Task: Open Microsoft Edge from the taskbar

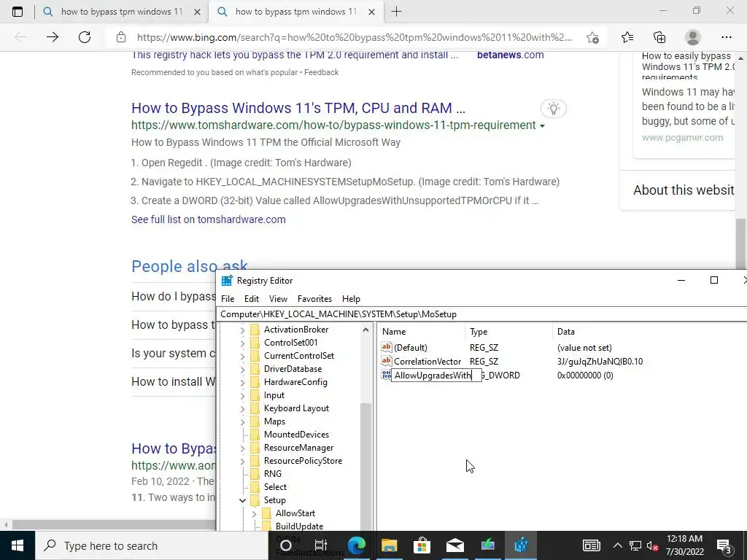Action: pyautogui.click(x=356, y=545)
